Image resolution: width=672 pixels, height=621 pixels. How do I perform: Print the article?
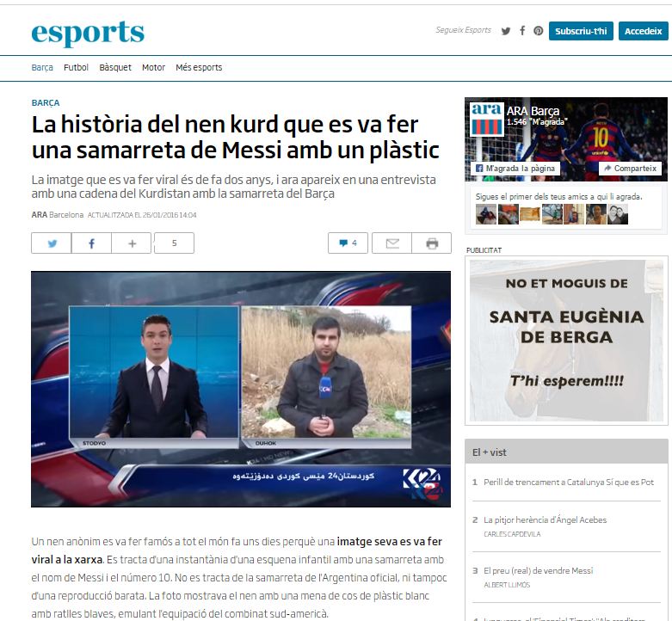[x=432, y=243]
